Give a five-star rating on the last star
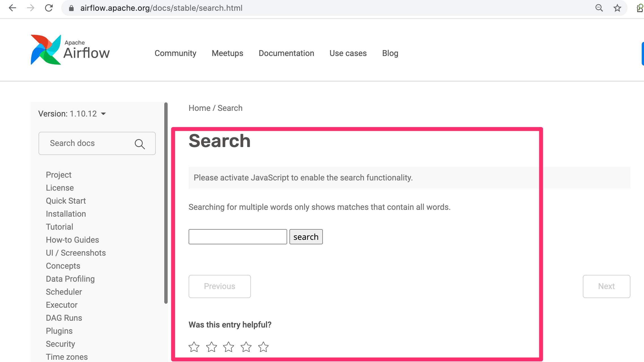The image size is (644, 362). coord(263,346)
